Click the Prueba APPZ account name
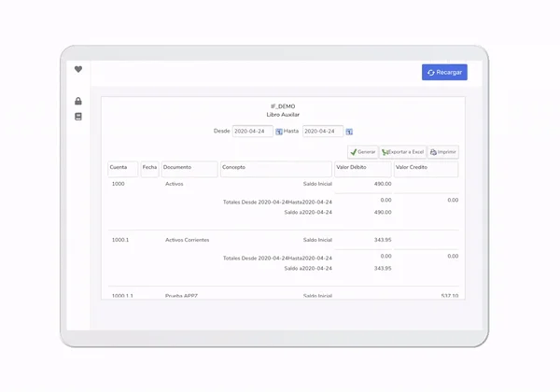This screenshot has height=392, width=560. point(181,296)
